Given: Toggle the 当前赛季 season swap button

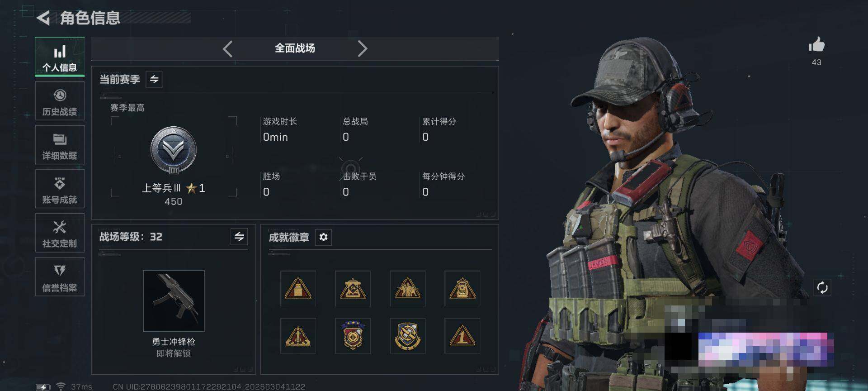Looking at the screenshot, I should [154, 79].
